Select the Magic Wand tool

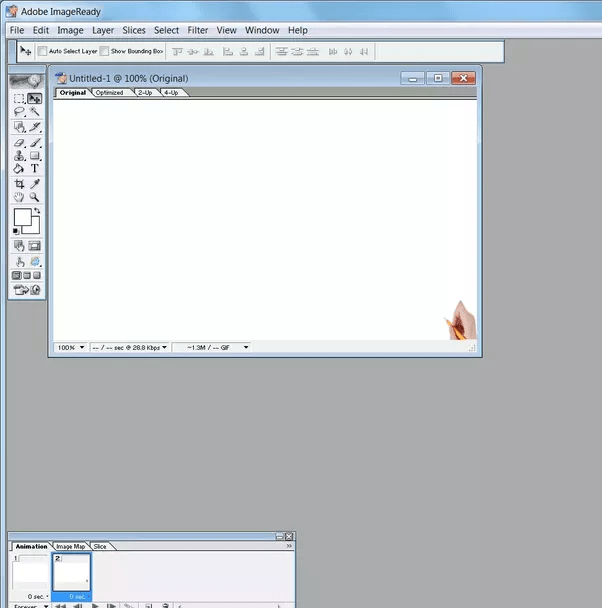click(35, 112)
